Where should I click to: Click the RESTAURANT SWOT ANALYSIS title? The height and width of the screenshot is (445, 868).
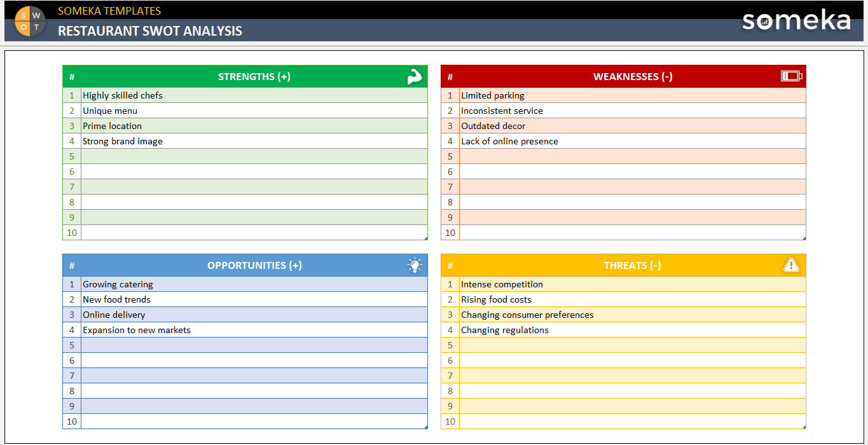150,31
